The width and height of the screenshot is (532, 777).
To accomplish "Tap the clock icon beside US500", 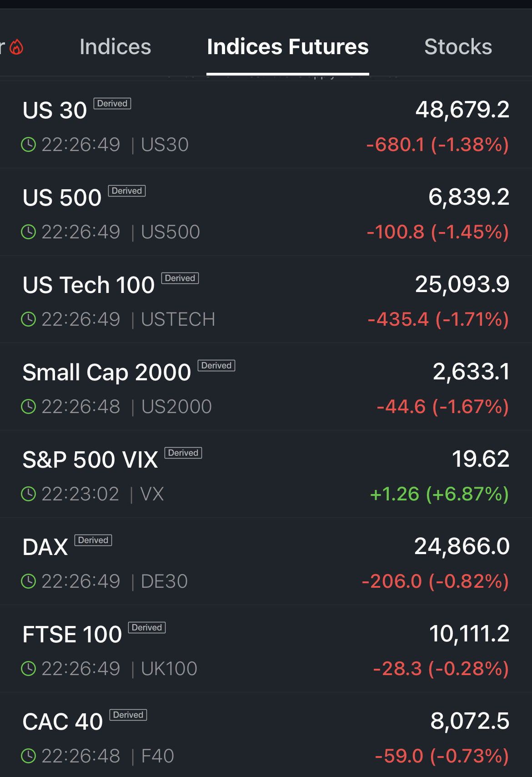I will (x=29, y=232).
